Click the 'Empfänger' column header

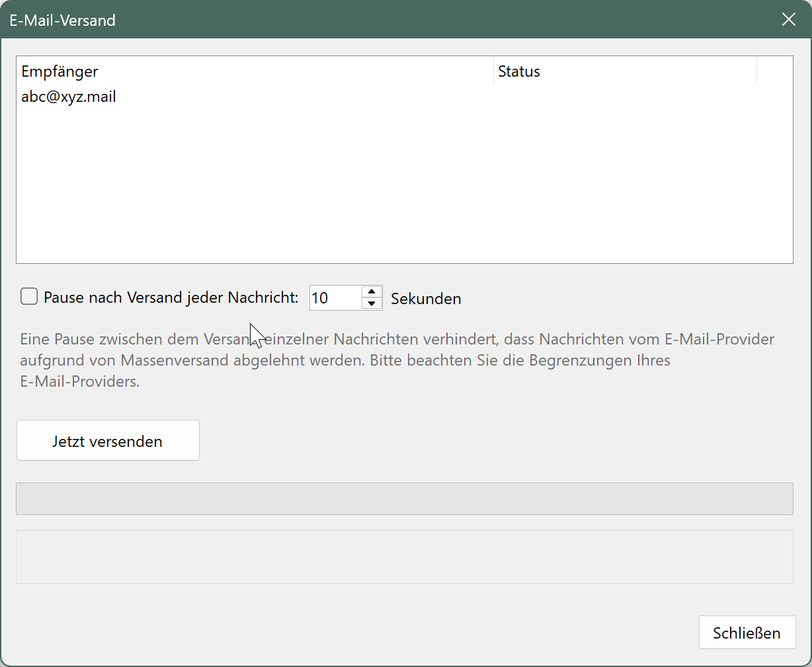(60, 71)
